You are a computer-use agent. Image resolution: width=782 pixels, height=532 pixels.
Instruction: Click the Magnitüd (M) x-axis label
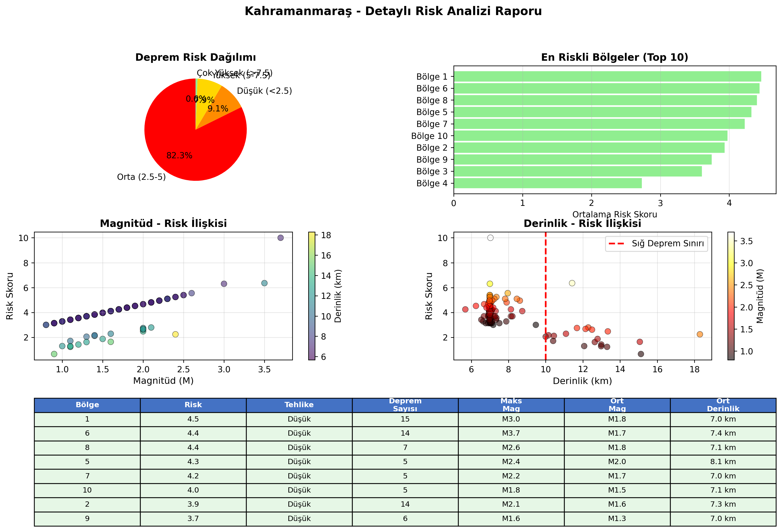163,381
